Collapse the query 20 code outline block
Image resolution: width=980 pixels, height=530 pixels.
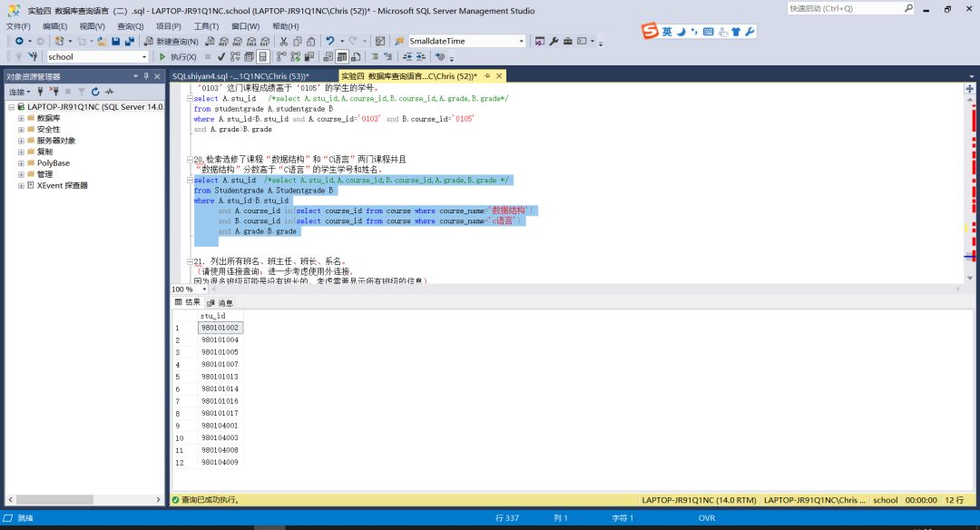[190, 160]
